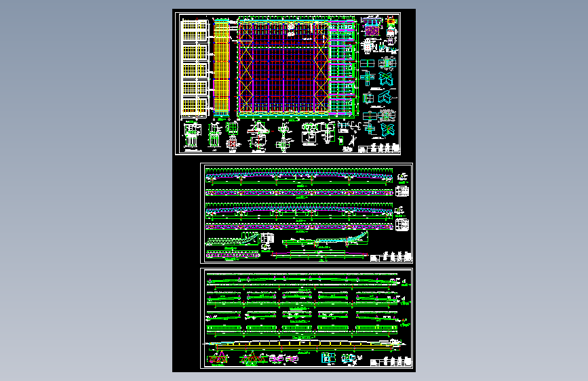Click the title block of the middle sheet
Image resolution: width=588 pixels, height=381 pixels.
tap(391, 257)
